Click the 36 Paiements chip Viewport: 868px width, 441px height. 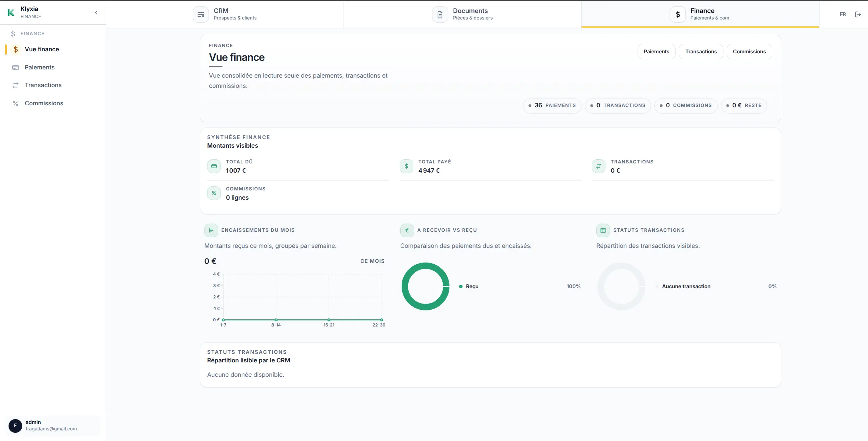pyautogui.click(x=552, y=105)
